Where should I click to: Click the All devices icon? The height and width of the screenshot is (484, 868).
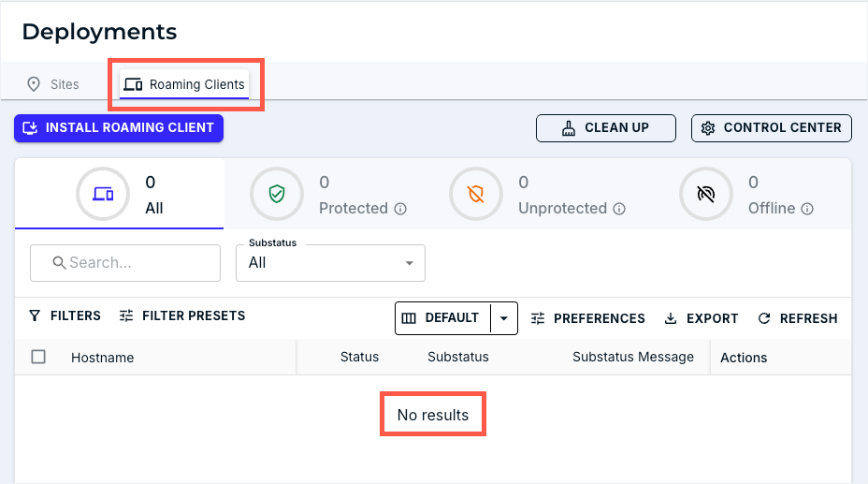point(103,194)
